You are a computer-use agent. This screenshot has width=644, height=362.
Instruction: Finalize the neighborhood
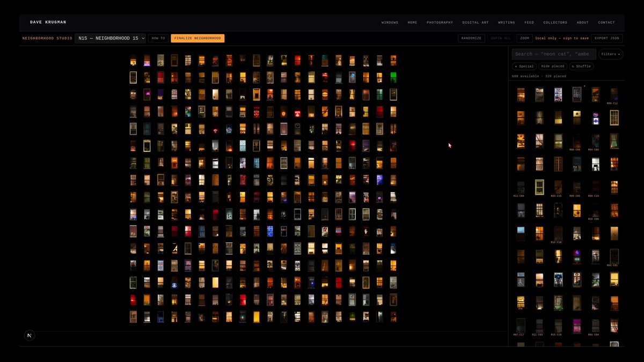(197, 38)
